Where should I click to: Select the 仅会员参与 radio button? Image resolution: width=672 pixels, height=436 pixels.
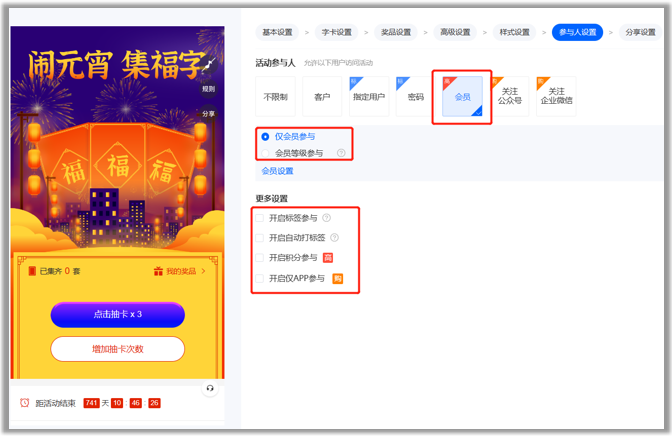(265, 137)
